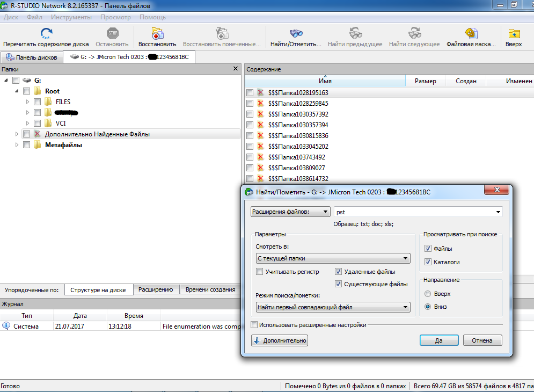This screenshot has height=392, width=534.
Task: Open Файловая маска tool
Action: (x=471, y=33)
